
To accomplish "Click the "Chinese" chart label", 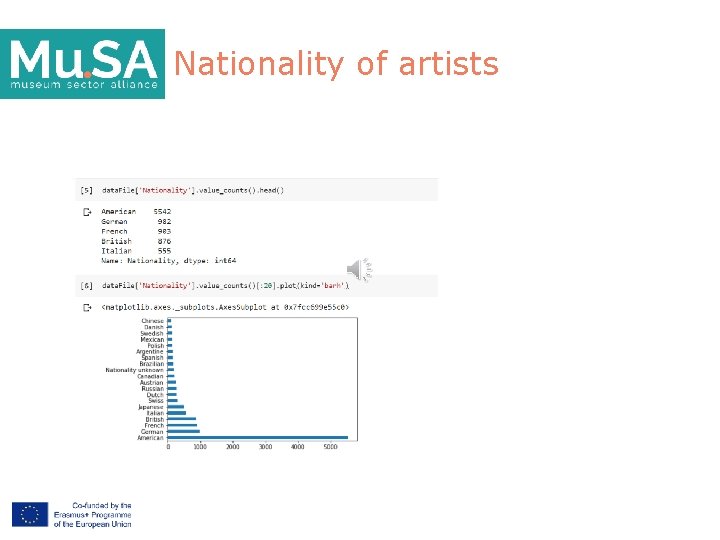I will 152,321.
